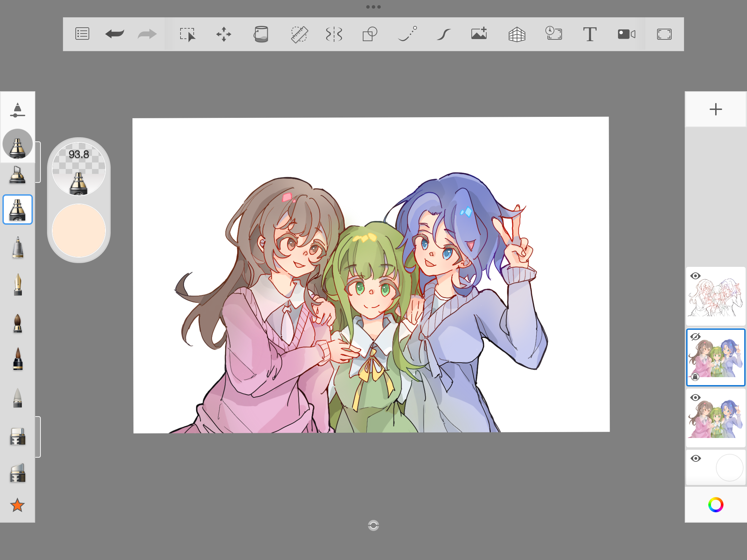Open the color wheel editor
The image size is (747, 560).
716,505
